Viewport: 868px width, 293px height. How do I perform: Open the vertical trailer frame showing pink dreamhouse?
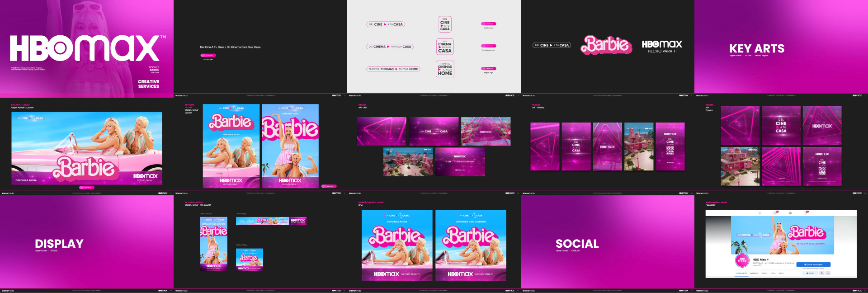pos(639,146)
